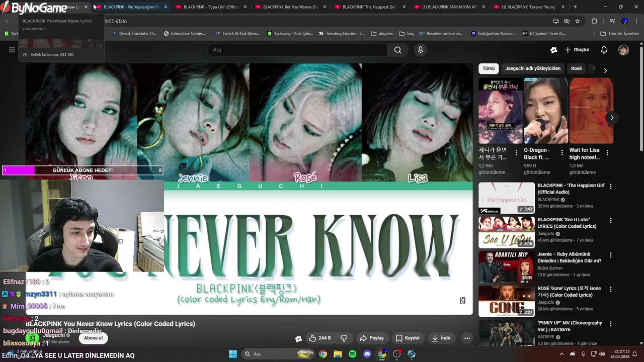
Task: Open the taskbar volume speaker icon
Action: (x=602, y=354)
